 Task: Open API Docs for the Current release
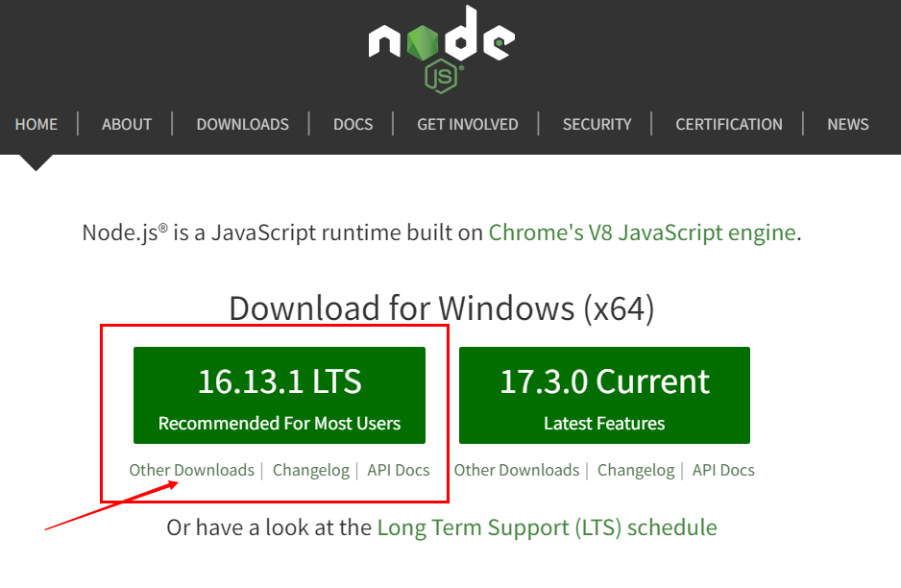pyautogui.click(x=723, y=470)
